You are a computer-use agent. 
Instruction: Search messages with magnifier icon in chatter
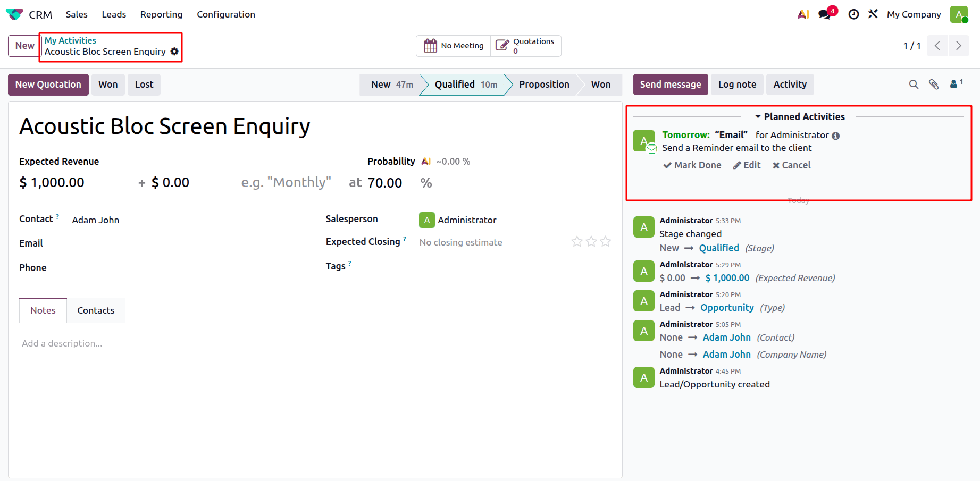point(914,85)
